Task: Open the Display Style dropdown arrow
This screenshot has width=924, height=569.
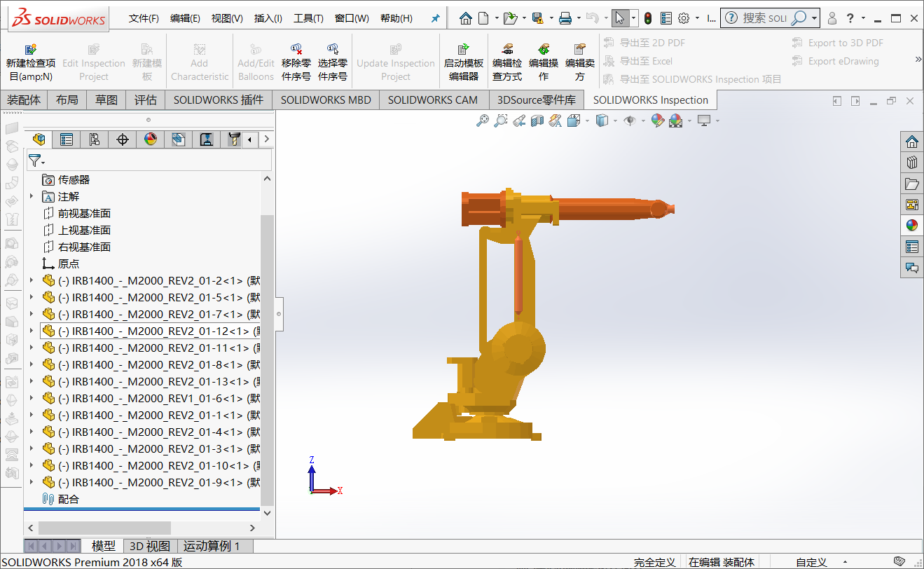Action: (615, 121)
